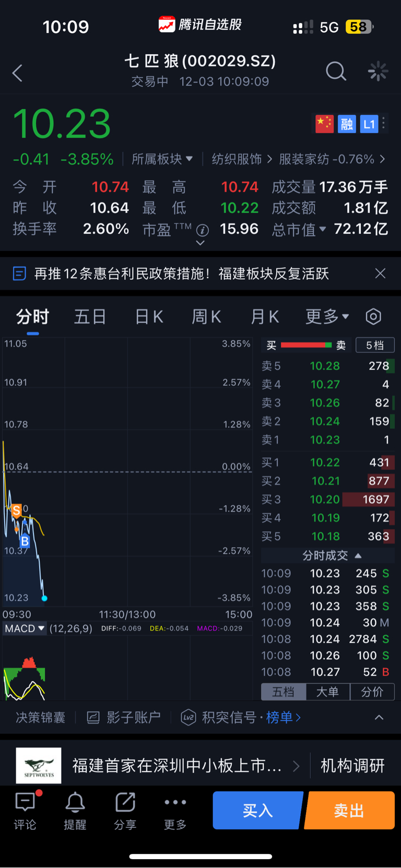Tap the current price 10.23
Image resolution: width=401 pixels, height=868 pixels.
tap(62, 124)
